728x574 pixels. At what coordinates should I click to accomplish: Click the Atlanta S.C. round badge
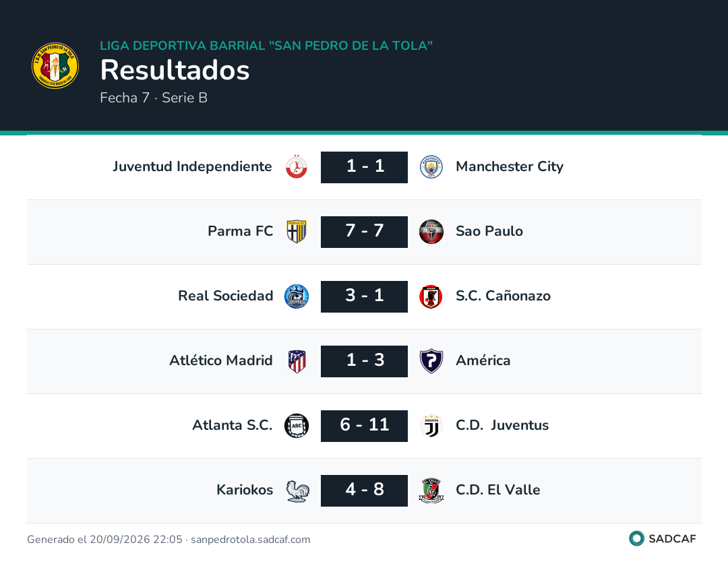(x=296, y=426)
